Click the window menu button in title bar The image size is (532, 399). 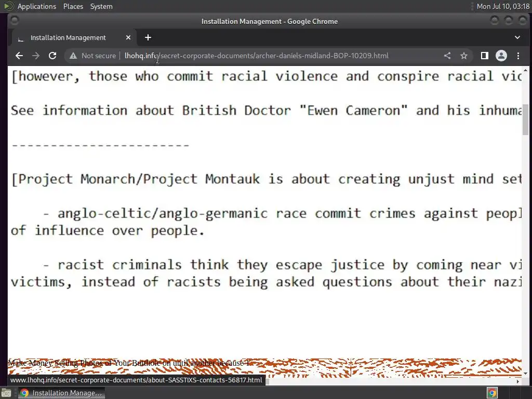15,21
